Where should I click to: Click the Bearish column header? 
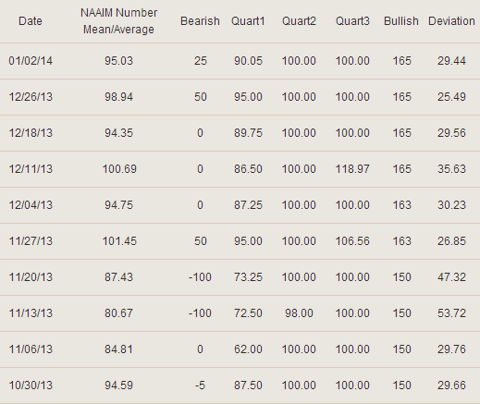click(x=200, y=21)
